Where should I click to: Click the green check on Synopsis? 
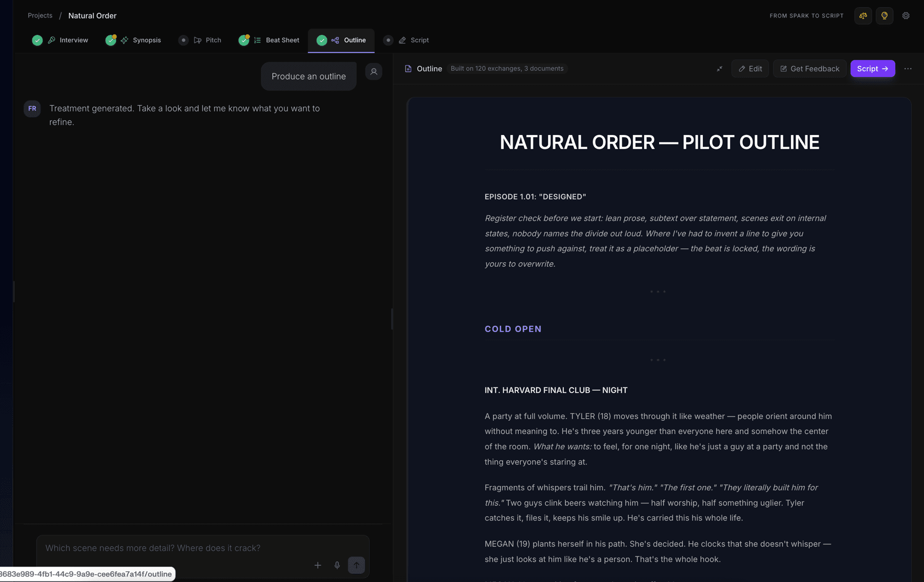(x=110, y=40)
